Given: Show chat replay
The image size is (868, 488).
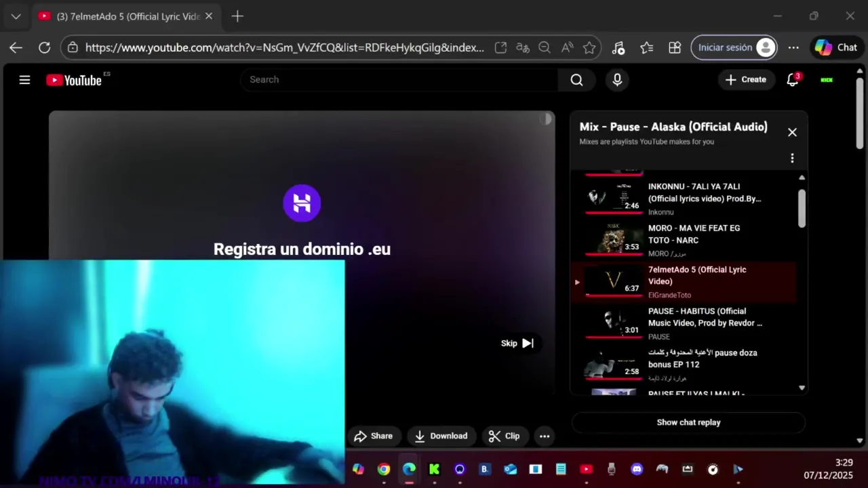Looking at the screenshot, I should click(x=688, y=422).
